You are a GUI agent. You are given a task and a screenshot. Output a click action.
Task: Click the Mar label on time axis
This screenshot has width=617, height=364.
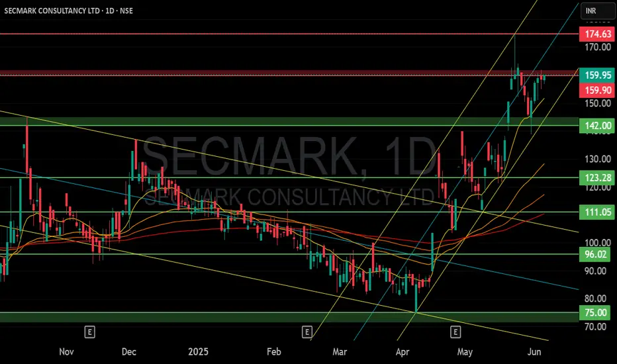tap(340, 352)
